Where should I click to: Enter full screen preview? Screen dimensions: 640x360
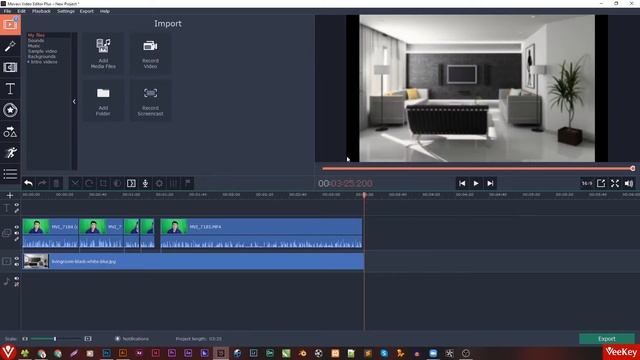click(x=615, y=184)
